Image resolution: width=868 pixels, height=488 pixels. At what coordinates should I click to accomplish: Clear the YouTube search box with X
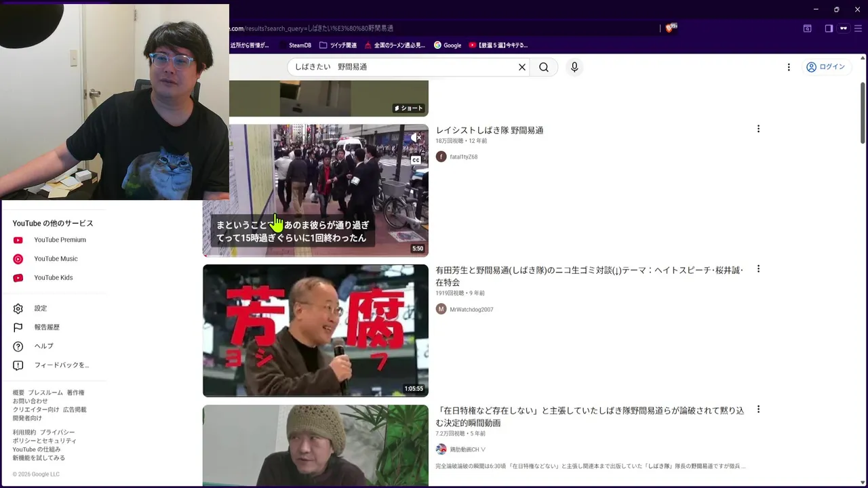coord(522,67)
